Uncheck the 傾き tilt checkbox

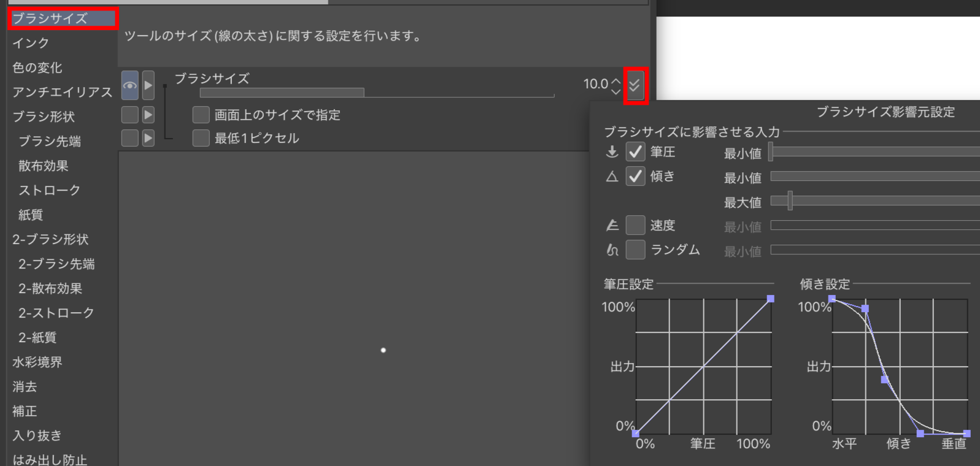pyautogui.click(x=635, y=177)
